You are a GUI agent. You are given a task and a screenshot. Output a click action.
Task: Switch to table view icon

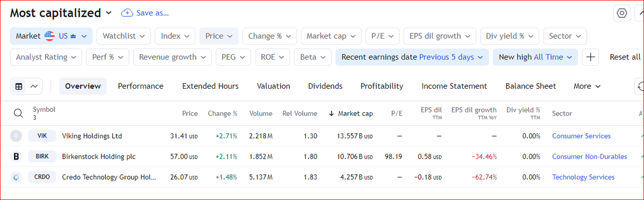pos(19,86)
